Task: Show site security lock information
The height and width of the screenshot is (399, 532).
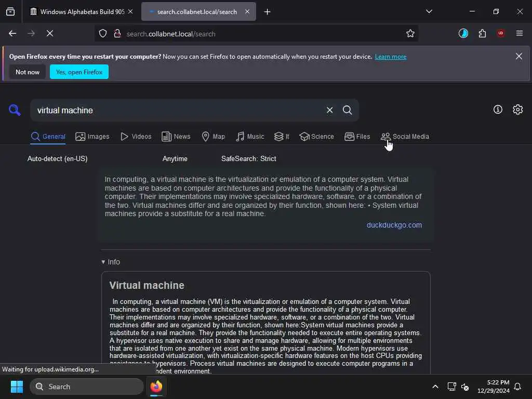Action: pos(117,33)
